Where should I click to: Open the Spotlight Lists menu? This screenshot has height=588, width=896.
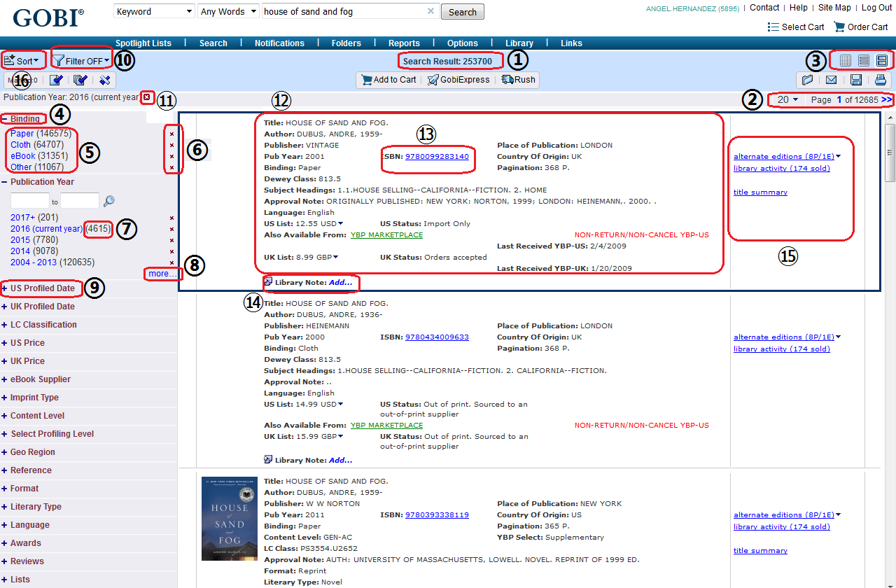pyautogui.click(x=143, y=43)
